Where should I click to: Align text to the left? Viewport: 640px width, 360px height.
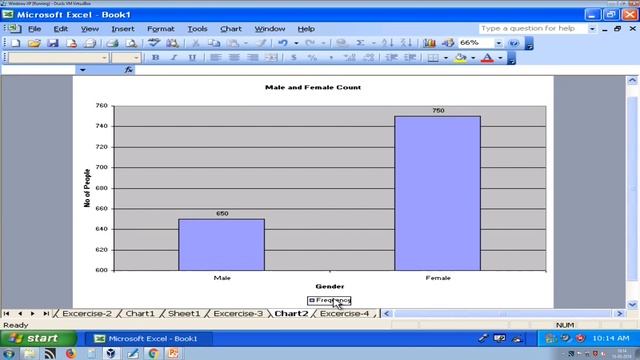215,58
